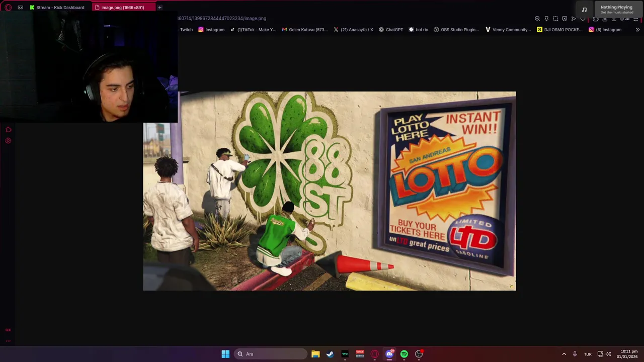Click the network display tray icon
This screenshot has height=362, width=644.
click(x=600, y=354)
